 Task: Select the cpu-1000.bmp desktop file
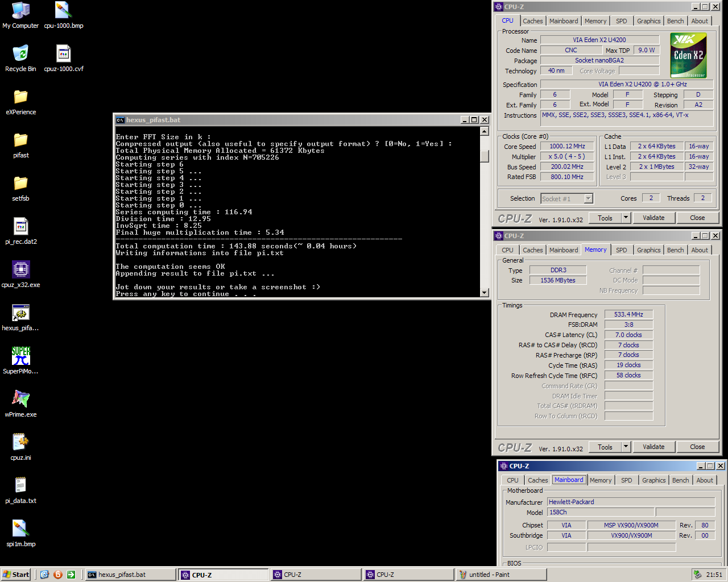point(63,15)
